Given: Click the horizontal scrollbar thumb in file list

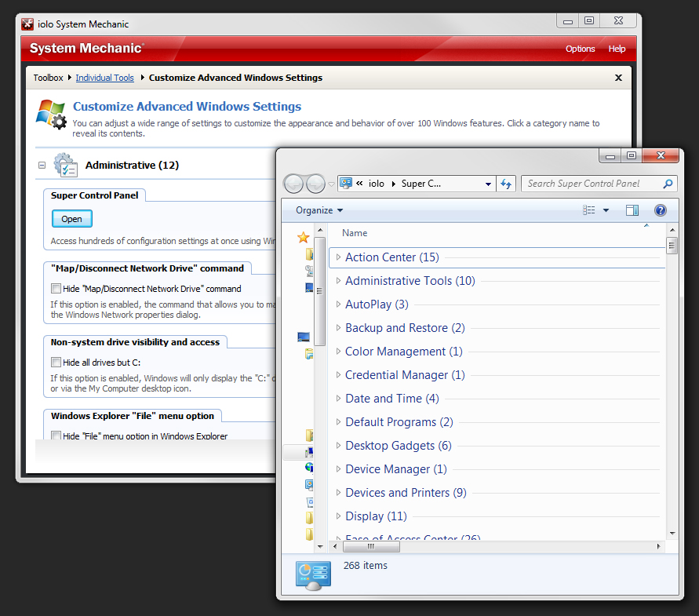Looking at the screenshot, I should 370,546.
